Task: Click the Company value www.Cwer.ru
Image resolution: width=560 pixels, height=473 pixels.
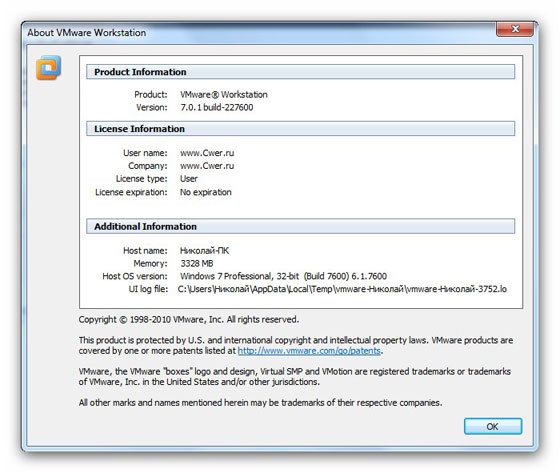Action: click(x=207, y=166)
